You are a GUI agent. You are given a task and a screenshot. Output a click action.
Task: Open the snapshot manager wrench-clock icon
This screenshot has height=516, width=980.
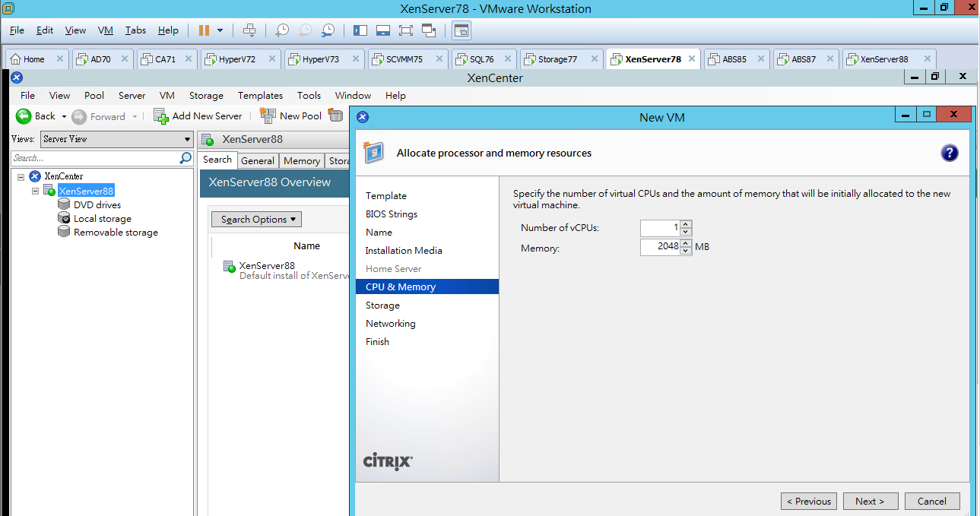click(328, 30)
